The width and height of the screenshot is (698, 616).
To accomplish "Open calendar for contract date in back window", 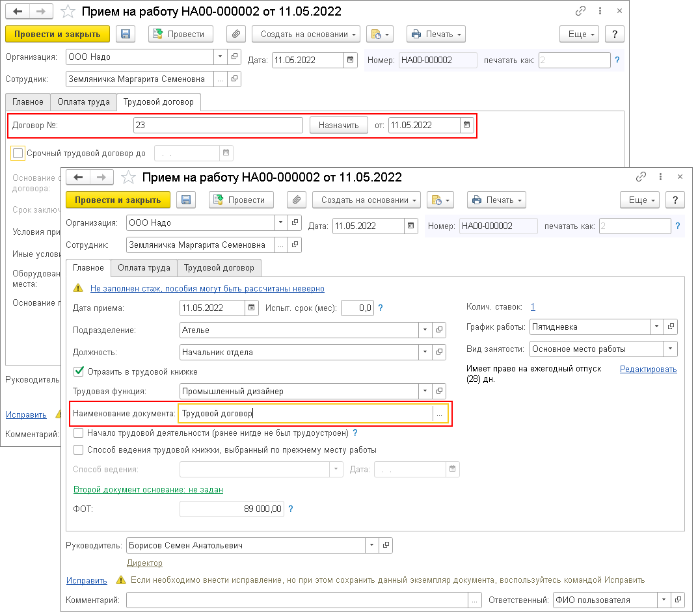I will click(x=466, y=126).
